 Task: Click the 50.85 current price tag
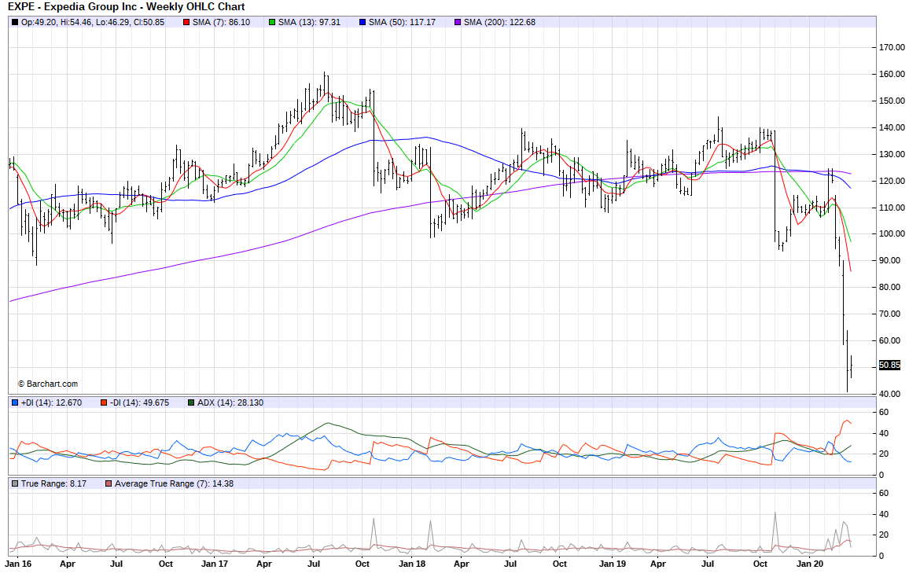pos(889,365)
